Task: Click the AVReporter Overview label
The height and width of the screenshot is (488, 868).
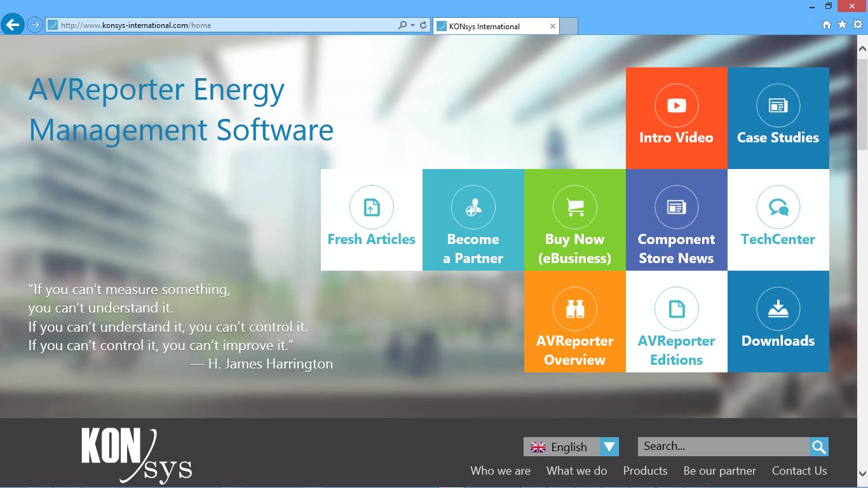Action: tap(574, 350)
